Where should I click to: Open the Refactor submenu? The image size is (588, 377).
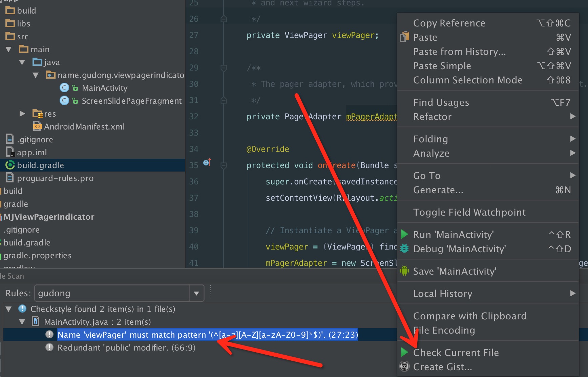click(433, 117)
